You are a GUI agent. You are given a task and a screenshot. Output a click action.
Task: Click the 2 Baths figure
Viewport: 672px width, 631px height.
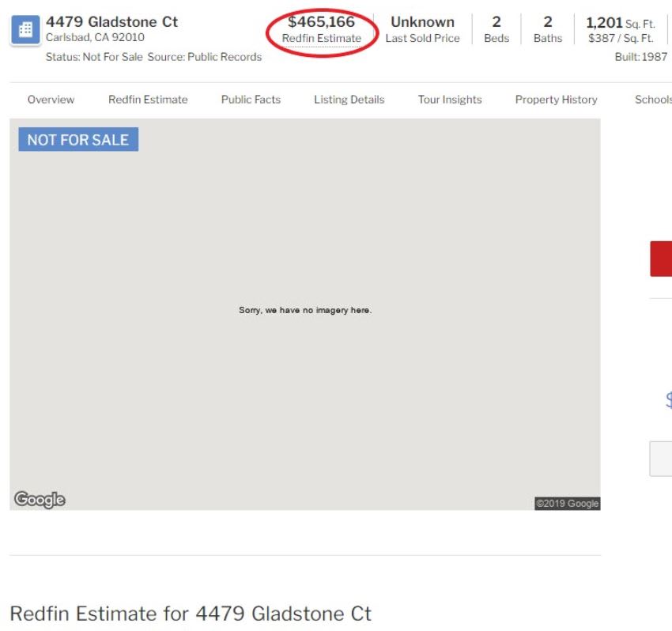pyautogui.click(x=548, y=29)
